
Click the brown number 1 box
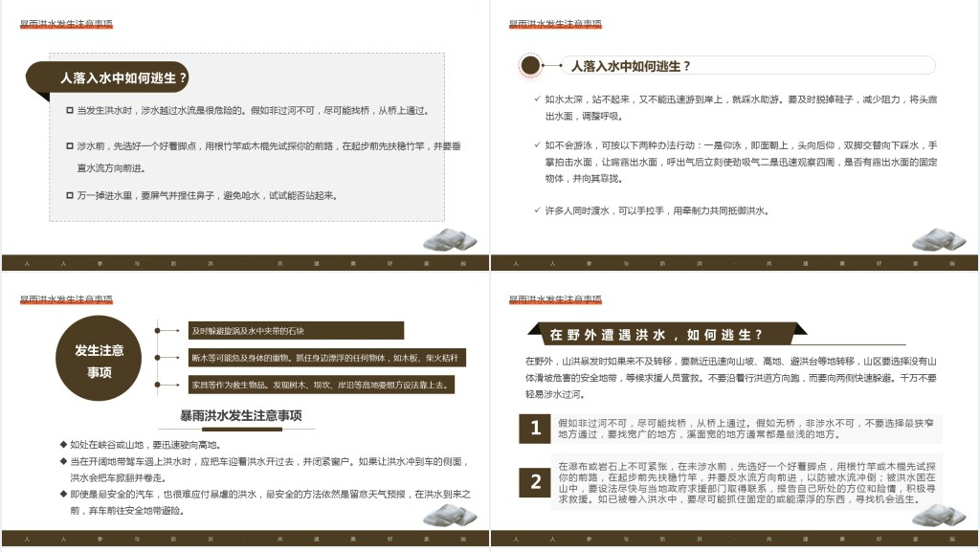click(x=536, y=429)
